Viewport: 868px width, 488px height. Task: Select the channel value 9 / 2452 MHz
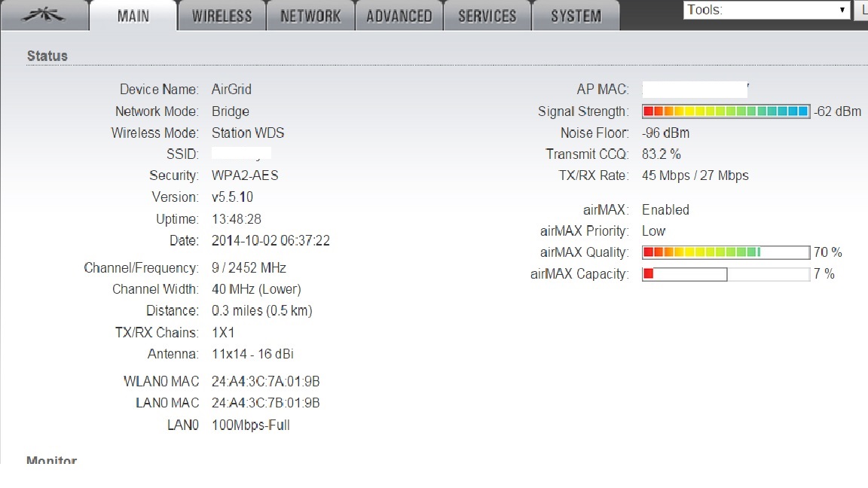click(249, 268)
